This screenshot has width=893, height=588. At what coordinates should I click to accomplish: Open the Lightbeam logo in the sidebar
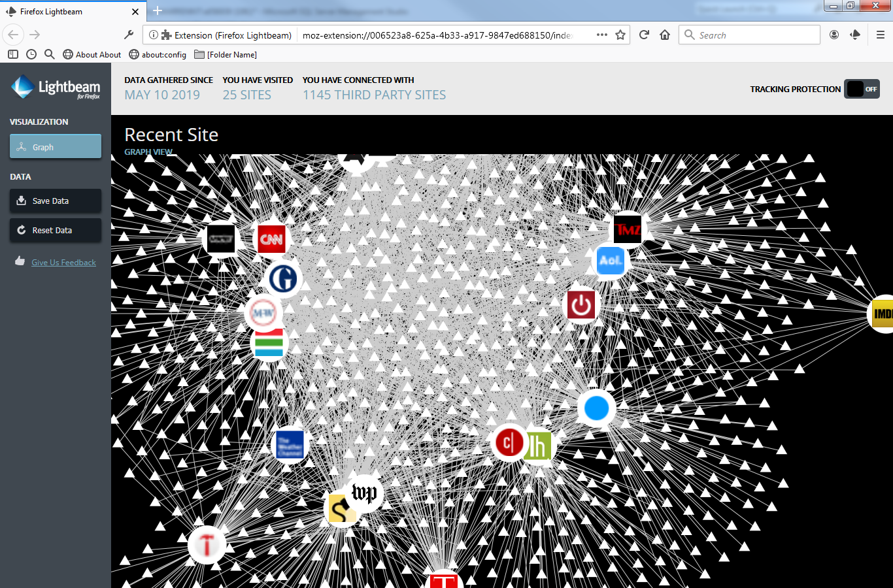pyautogui.click(x=56, y=88)
